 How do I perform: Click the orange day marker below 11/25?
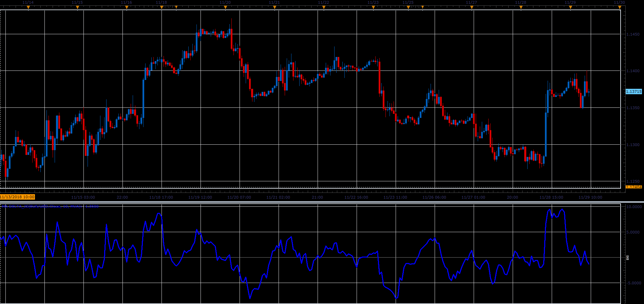[x=408, y=7]
